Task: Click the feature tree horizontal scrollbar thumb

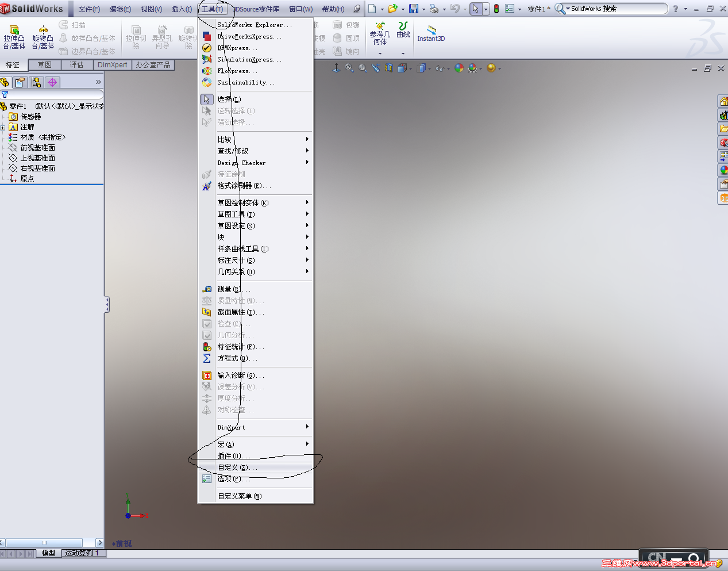Action: click(x=44, y=543)
